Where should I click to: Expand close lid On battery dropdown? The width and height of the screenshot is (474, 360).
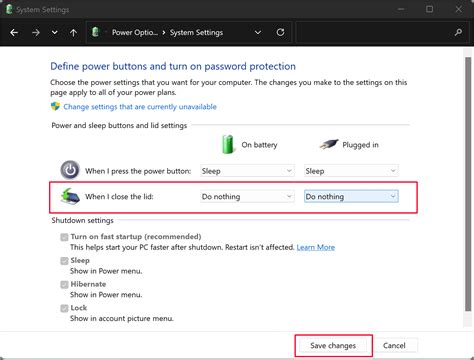(x=247, y=196)
